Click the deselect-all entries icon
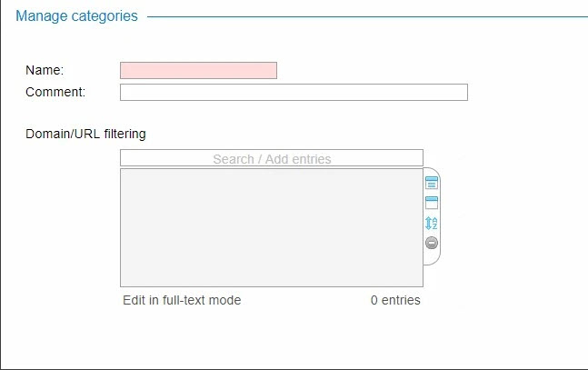Viewport: 588px width, 370px height. [432, 203]
